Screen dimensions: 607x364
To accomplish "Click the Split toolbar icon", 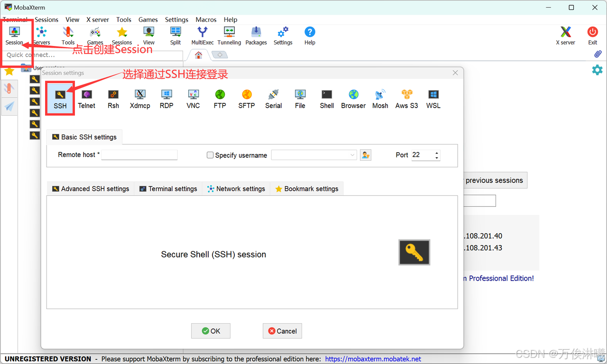I will (175, 36).
